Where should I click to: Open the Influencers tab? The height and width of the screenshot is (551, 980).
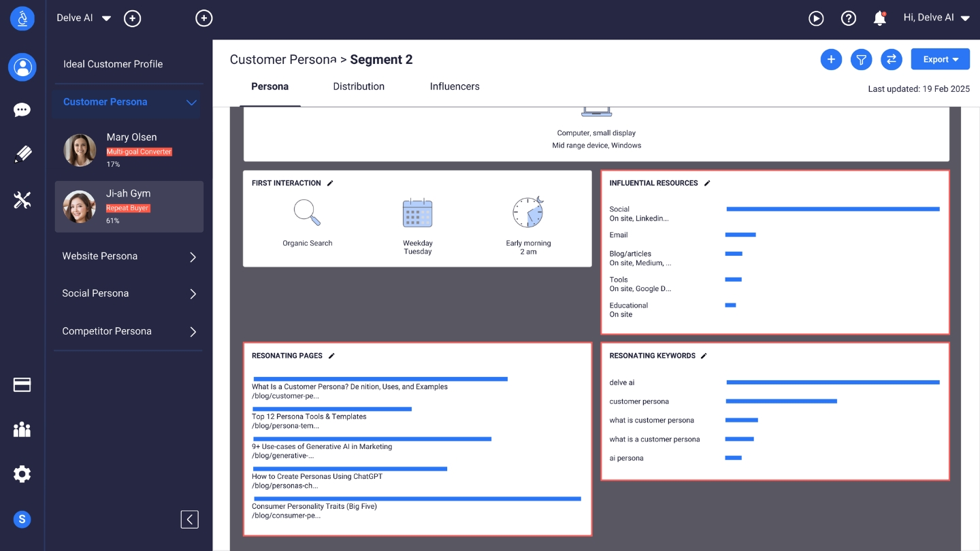pyautogui.click(x=454, y=86)
